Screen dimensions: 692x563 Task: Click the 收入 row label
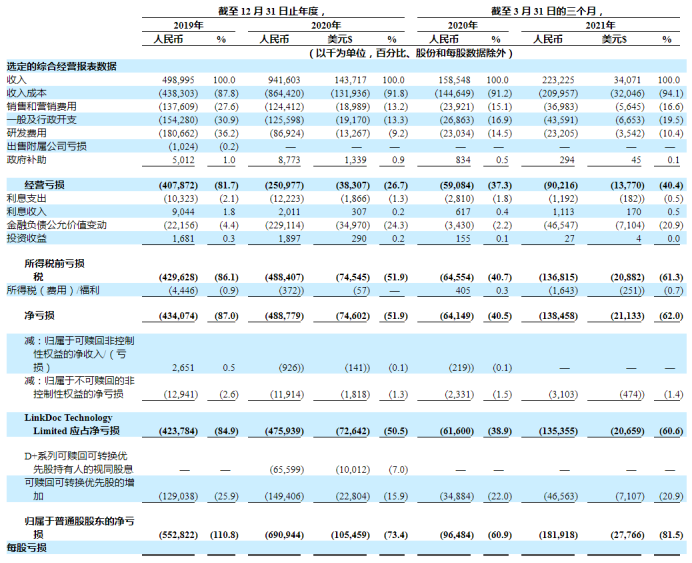click(x=16, y=80)
